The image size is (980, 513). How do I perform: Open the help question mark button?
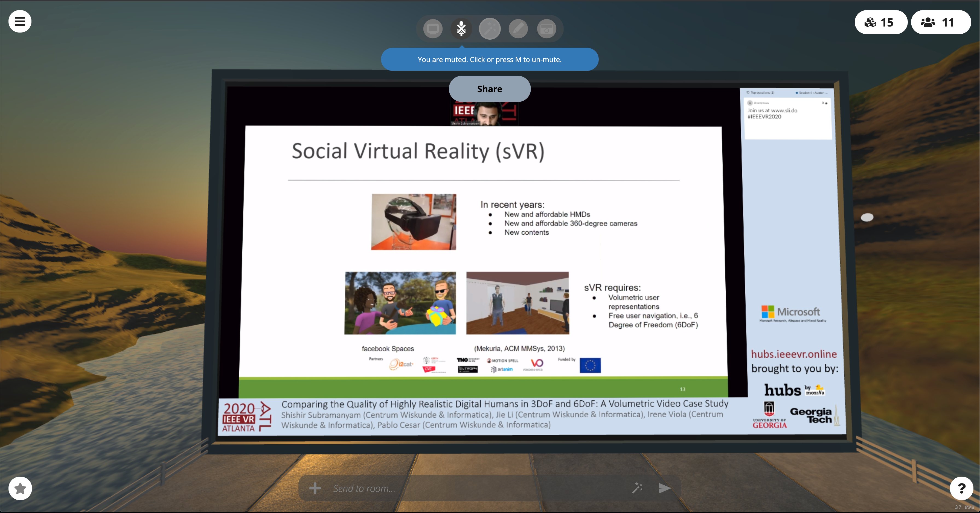coord(961,488)
